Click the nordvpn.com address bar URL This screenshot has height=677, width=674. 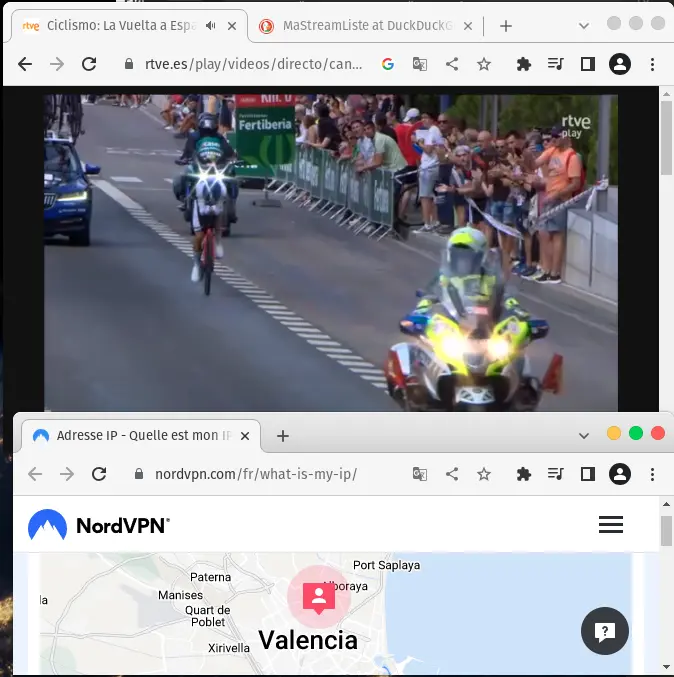256,474
